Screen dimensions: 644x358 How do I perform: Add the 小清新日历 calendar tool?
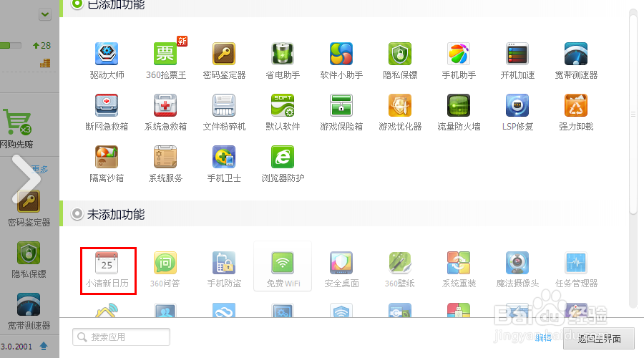pos(107,270)
